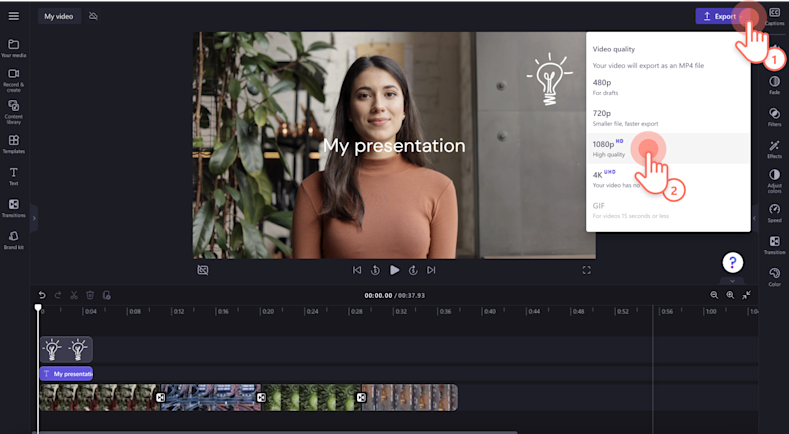
Task: Collapse the chevron below help button
Action: (x=733, y=281)
